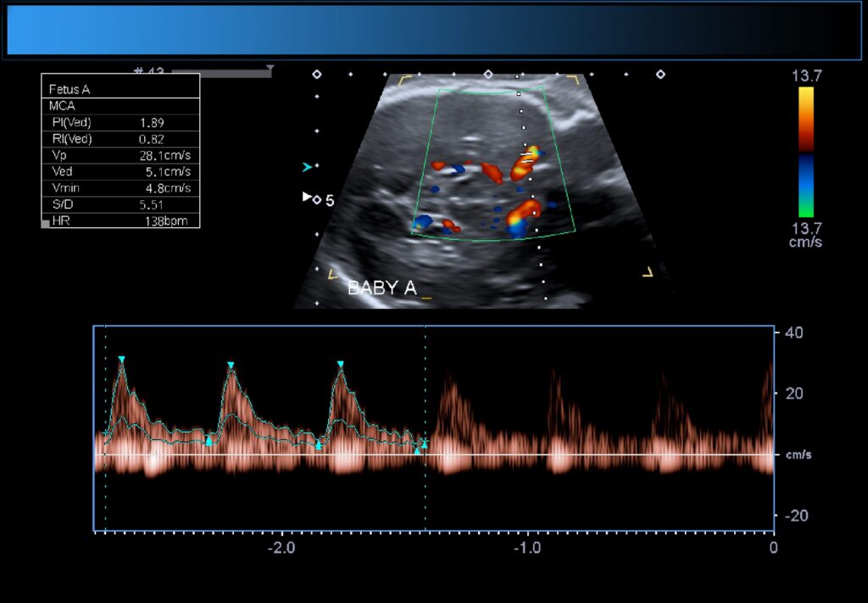
Task: Click the third peak systolic caliper marker
Action: [340, 365]
